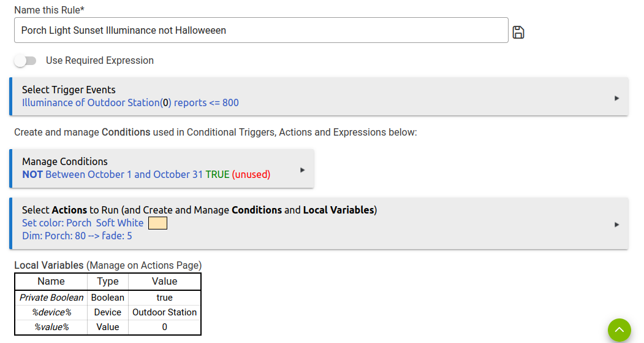Select the Private Boolean variable row

(108, 298)
